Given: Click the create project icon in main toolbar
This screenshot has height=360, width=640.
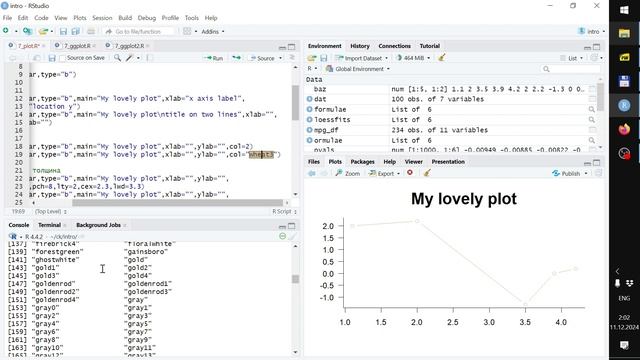Looking at the screenshot, I should click(x=27, y=31).
